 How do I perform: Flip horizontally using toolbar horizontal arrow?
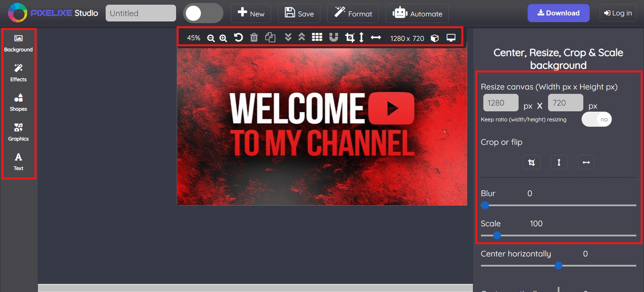pos(376,38)
